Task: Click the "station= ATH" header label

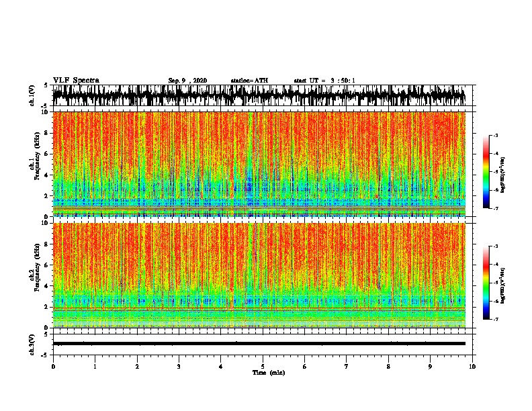Action: click(249, 81)
